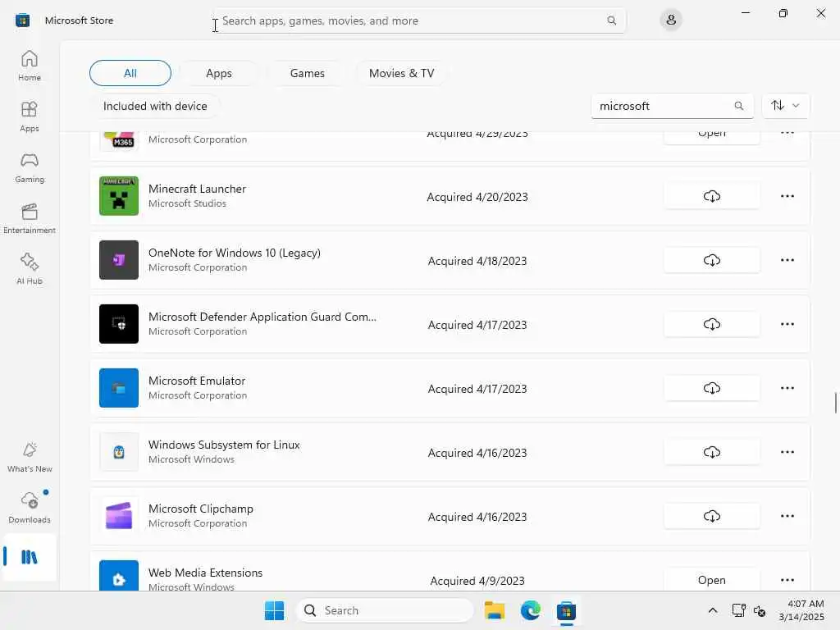Show hidden system tray icons chevron
This screenshot has width=840, height=630.
point(713,610)
